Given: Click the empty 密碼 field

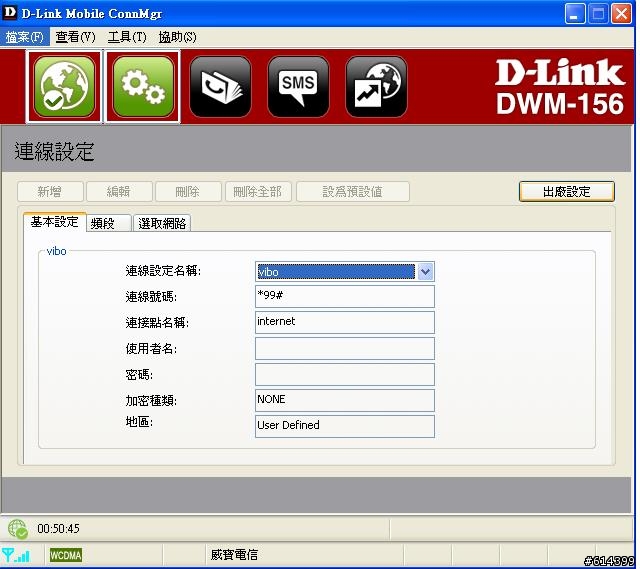Looking at the screenshot, I should [x=345, y=375].
